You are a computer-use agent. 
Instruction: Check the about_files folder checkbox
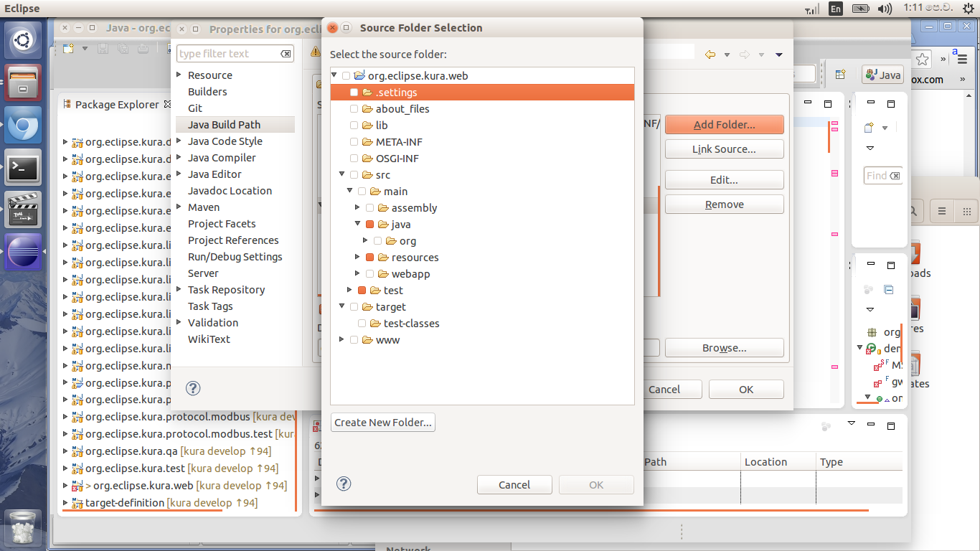[x=354, y=109]
